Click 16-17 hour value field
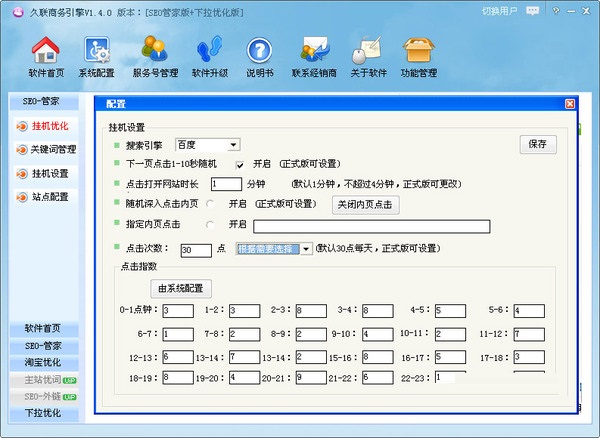The width and height of the screenshot is (600, 438). pyautogui.click(x=450, y=357)
